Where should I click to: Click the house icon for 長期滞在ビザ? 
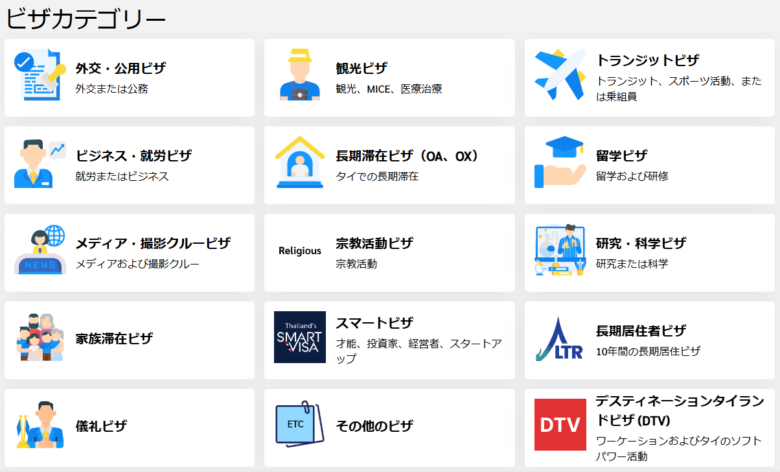click(x=299, y=162)
